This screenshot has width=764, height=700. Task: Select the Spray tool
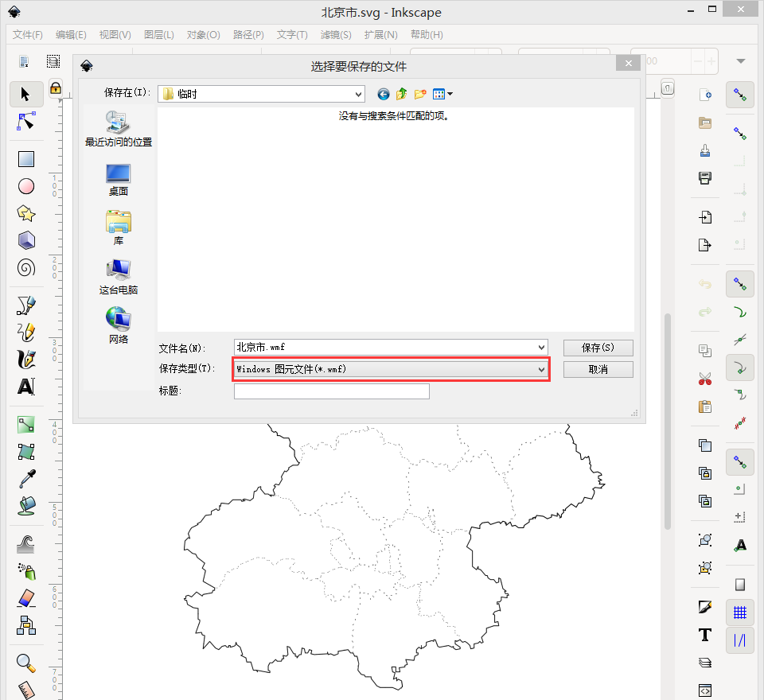[25, 571]
